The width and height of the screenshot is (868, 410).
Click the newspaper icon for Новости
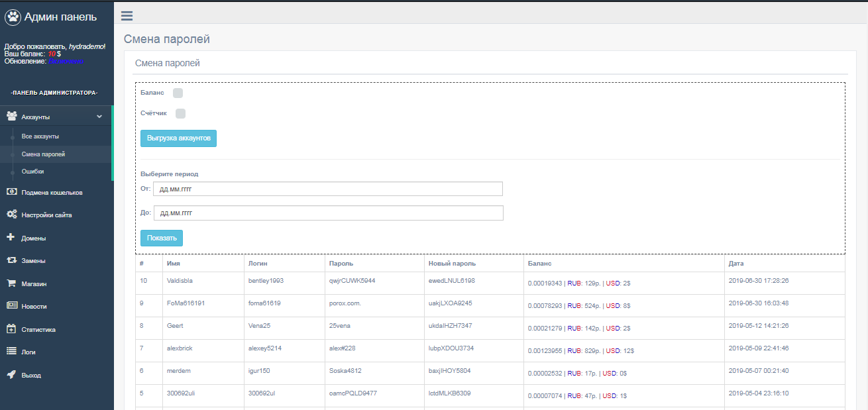(x=11, y=306)
